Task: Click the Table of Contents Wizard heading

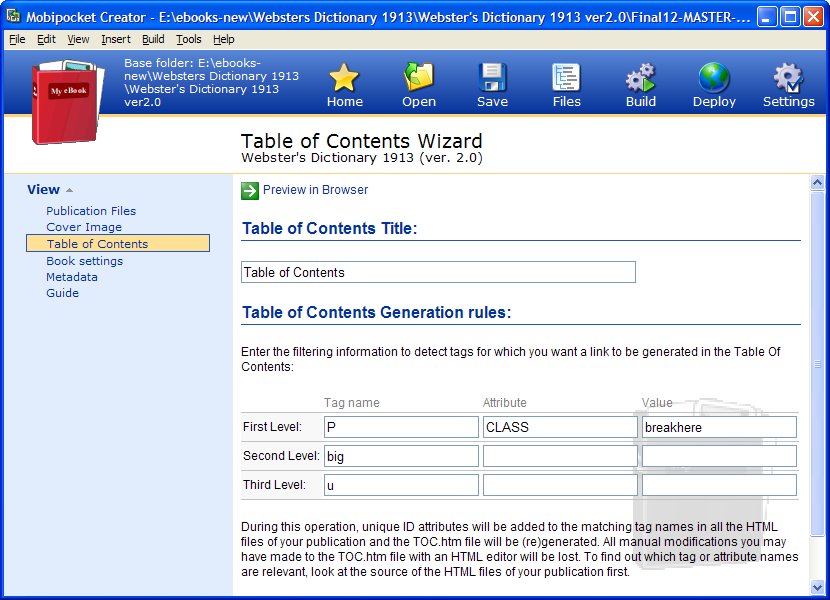Action: coord(362,141)
